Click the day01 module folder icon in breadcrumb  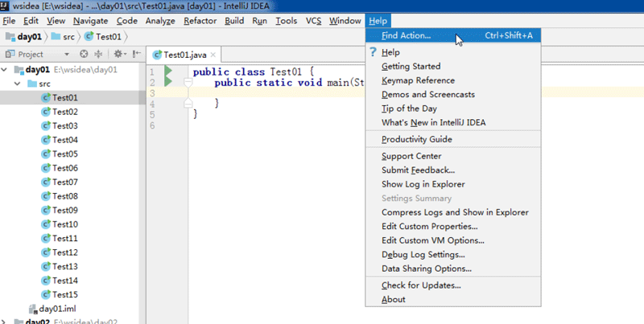10,36
